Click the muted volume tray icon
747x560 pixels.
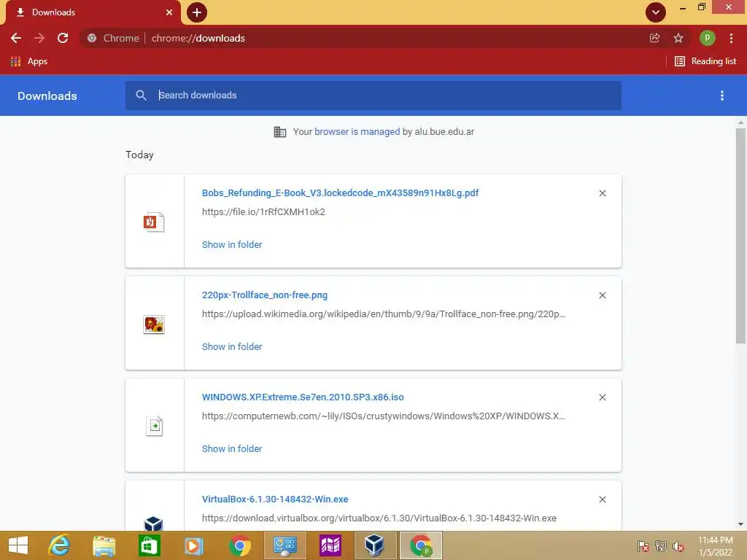pos(678,545)
